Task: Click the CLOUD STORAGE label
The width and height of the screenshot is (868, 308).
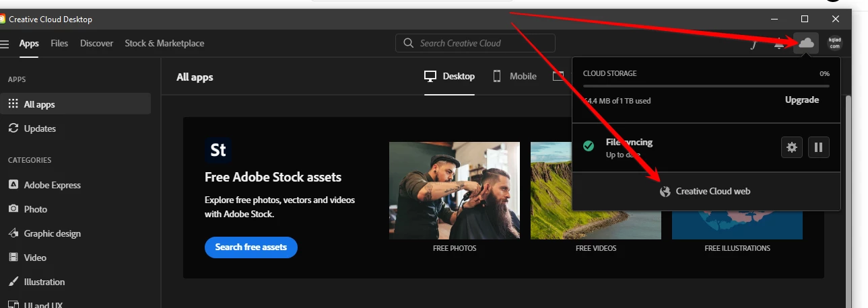Action: 609,73
